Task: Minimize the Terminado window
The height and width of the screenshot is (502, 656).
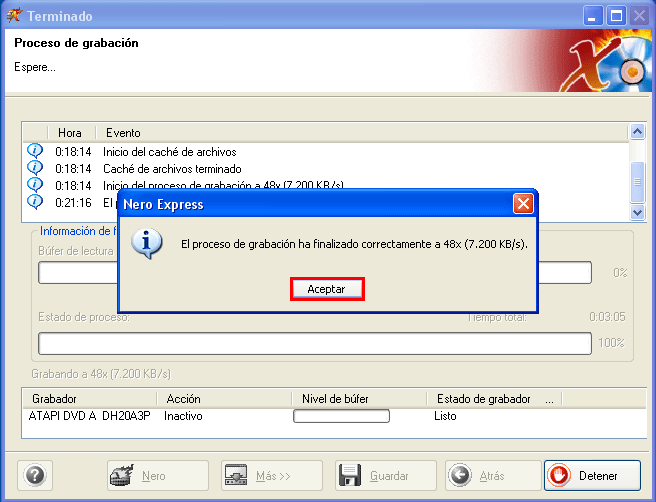Action: coord(592,16)
